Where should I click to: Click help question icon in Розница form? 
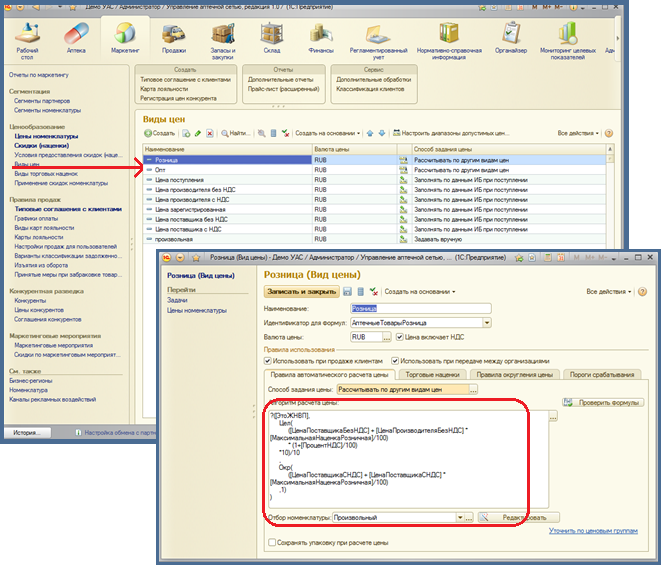[642, 292]
